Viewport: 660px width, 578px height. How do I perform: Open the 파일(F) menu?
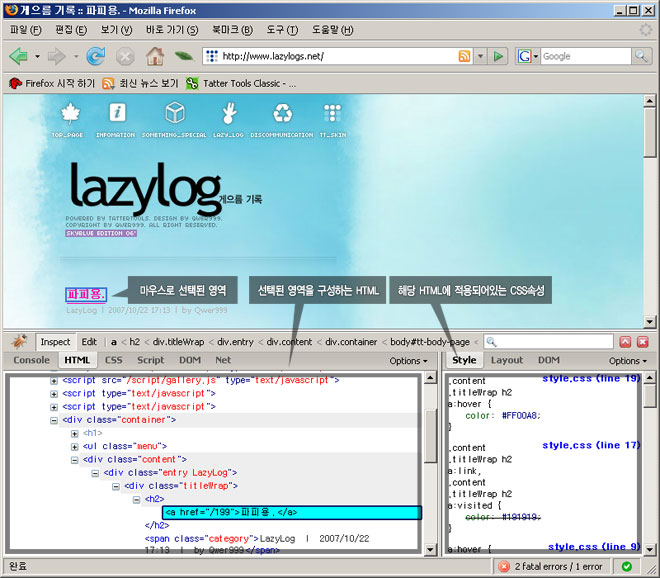(25, 30)
